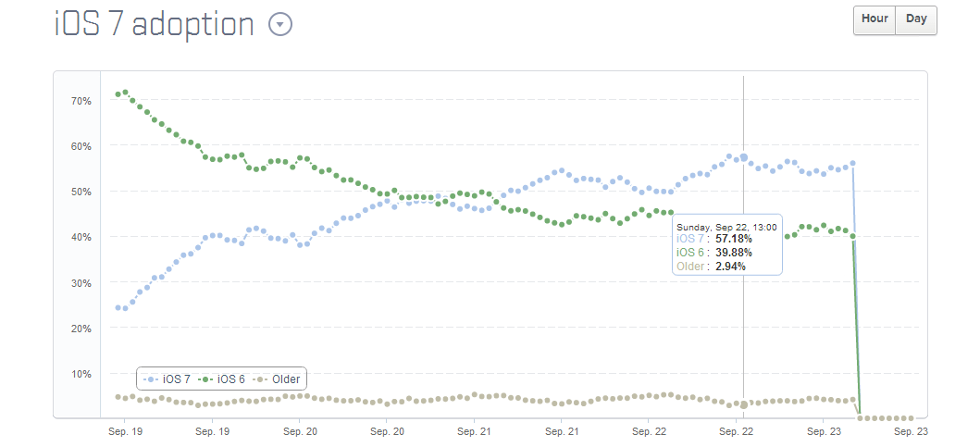Click the enlarged Older point on hover line
Viewport: 980px width, 447px height.
743,404
